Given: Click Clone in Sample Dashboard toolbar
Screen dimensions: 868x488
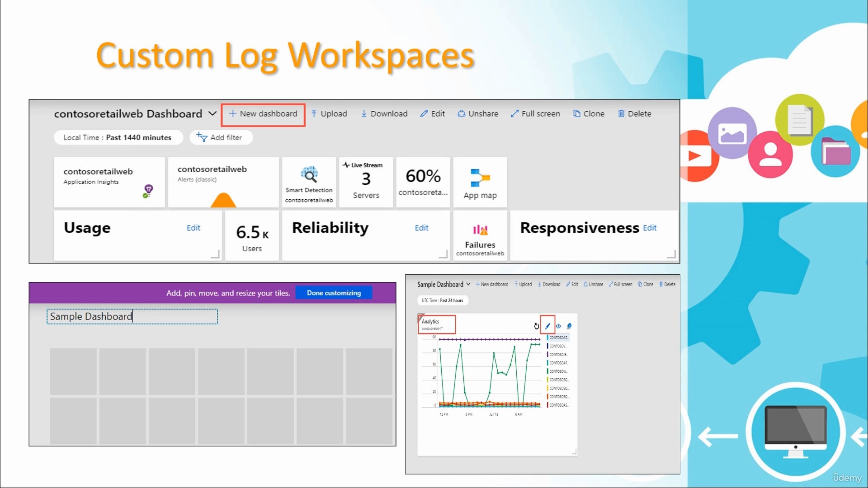Looking at the screenshot, I should [x=646, y=285].
